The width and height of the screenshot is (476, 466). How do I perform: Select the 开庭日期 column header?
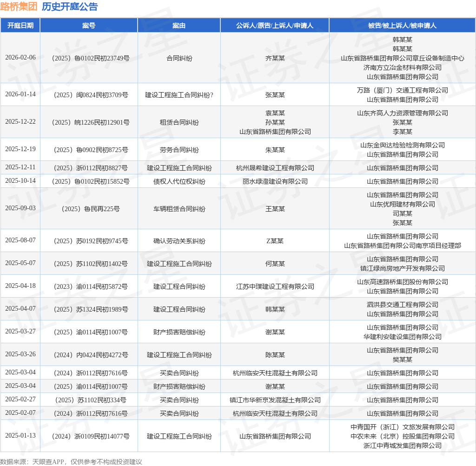pos(20,26)
